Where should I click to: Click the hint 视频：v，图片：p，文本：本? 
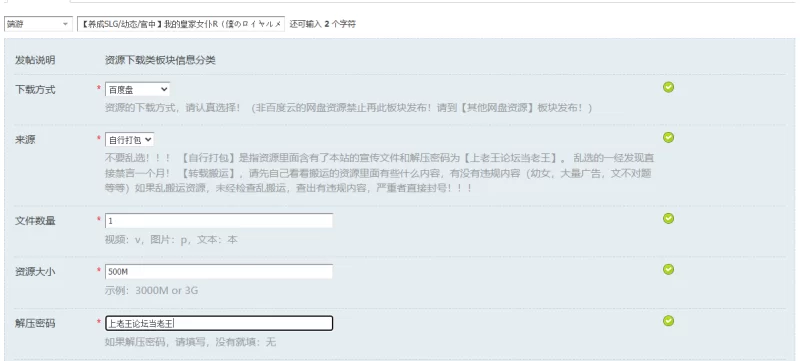coord(171,240)
